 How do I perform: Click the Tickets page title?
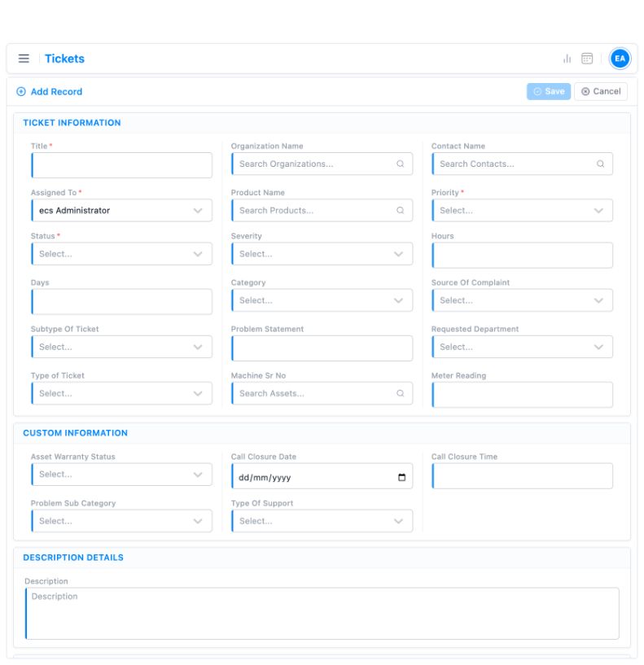click(x=64, y=59)
